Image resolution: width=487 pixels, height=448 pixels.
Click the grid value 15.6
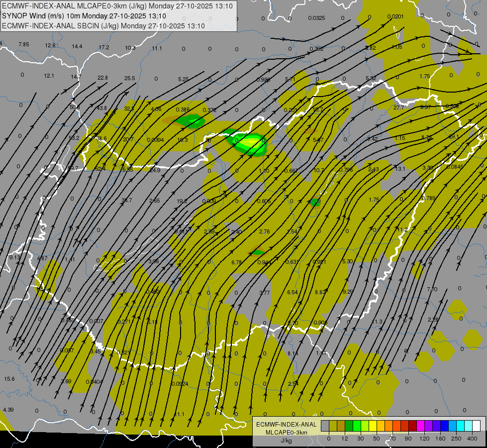click(9, 379)
